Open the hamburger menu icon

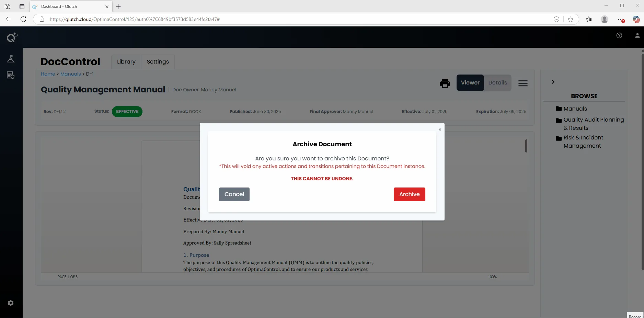click(x=523, y=83)
